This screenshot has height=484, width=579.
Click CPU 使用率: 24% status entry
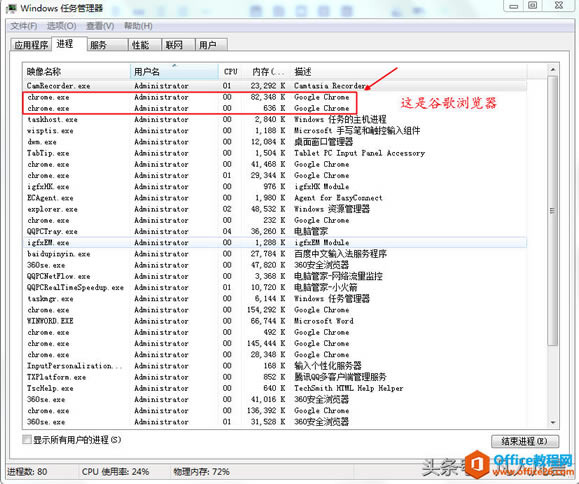point(115,472)
